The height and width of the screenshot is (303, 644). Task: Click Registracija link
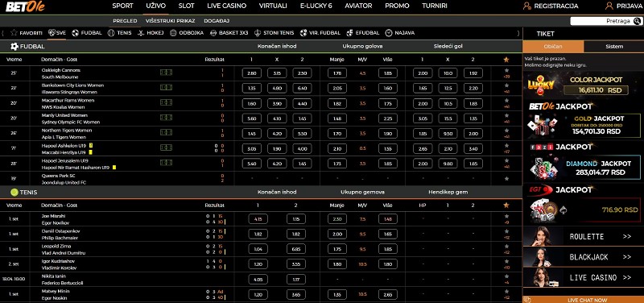point(551,6)
